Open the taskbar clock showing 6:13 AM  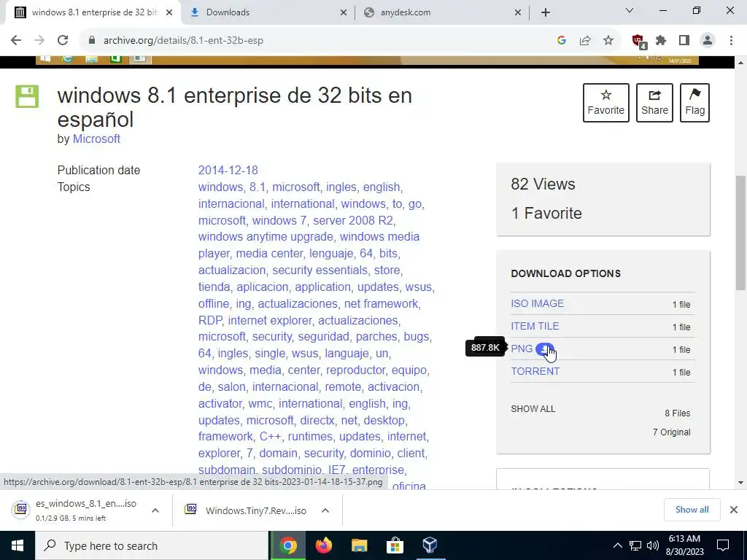point(684,545)
